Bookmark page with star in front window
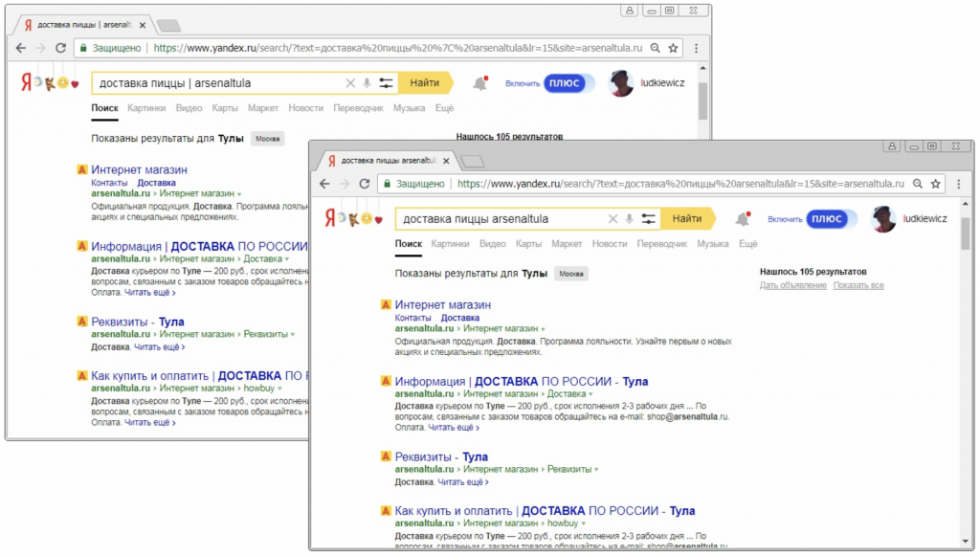Viewport: 980px width, 556px height. point(936,184)
